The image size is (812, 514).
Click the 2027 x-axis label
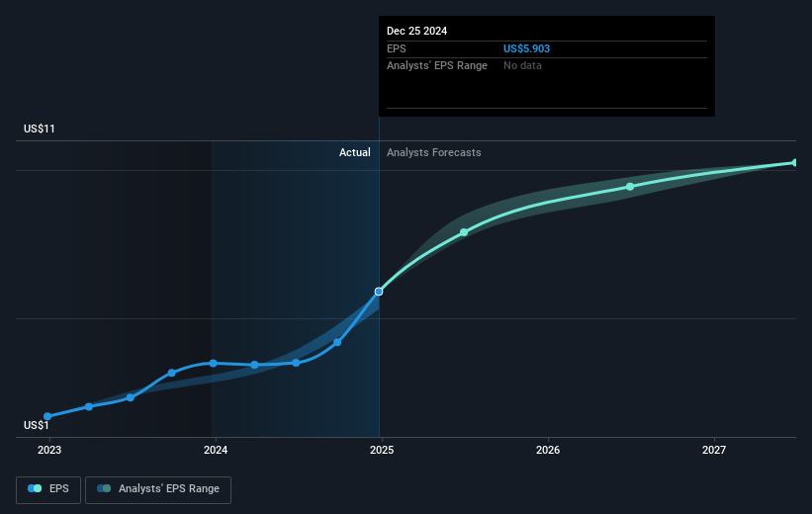pos(714,451)
